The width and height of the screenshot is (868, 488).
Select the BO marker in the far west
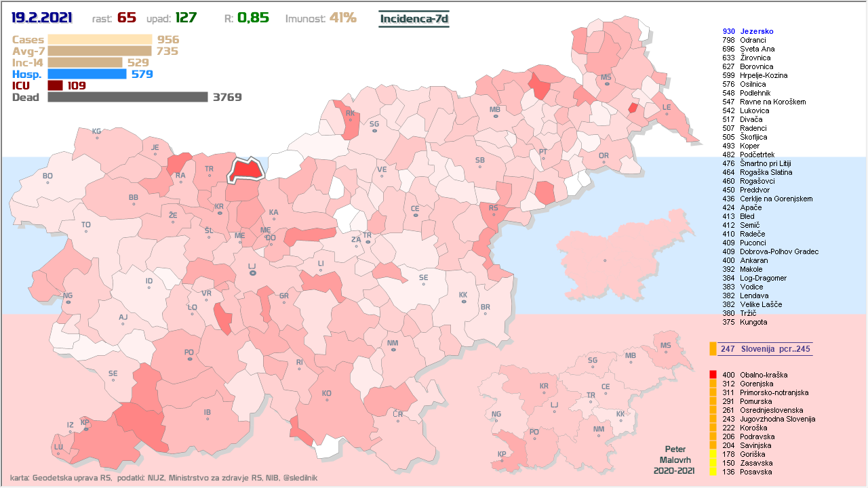47,184
